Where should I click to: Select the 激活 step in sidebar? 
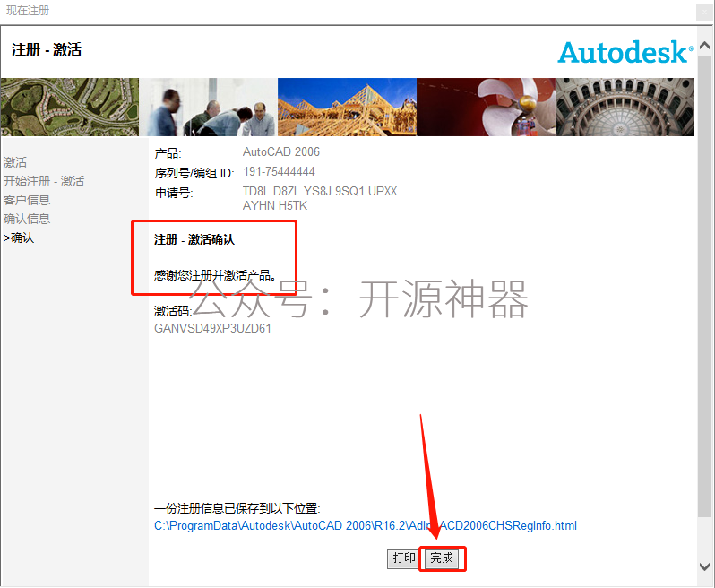pos(15,162)
